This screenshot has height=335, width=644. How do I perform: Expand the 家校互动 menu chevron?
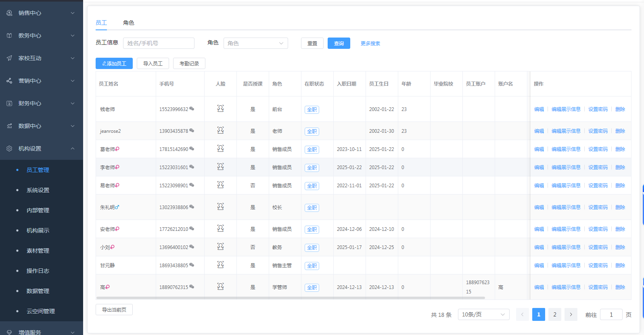(73, 58)
